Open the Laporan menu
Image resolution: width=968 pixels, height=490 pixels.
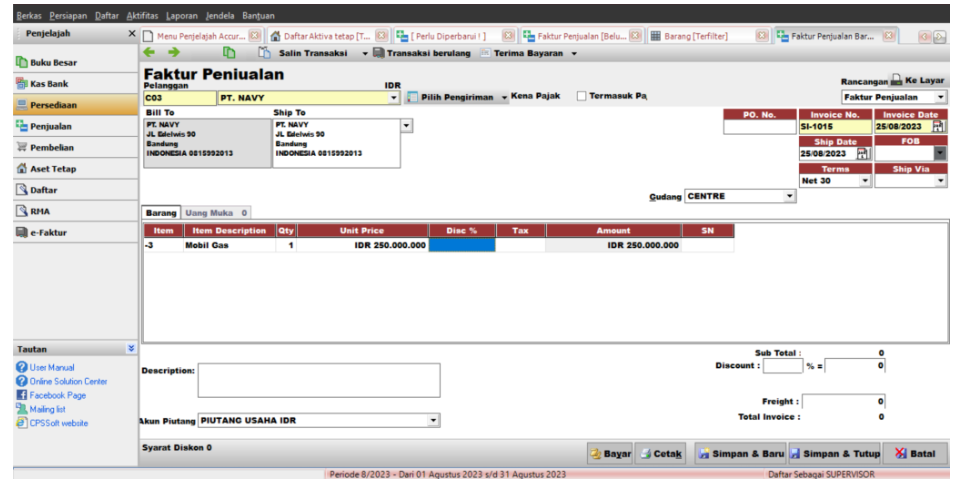[179, 15]
